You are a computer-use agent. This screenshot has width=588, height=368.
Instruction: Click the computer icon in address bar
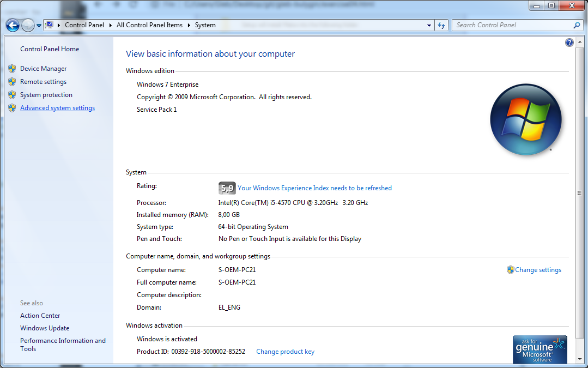[x=49, y=25]
